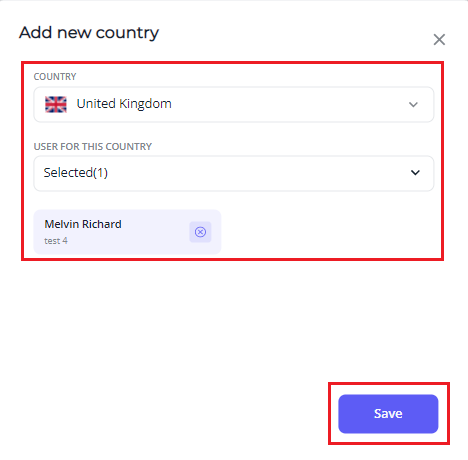The height and width of the screenshot is (460, 468).
Task: Click the lavender square behind the remove icon
Action: click(200, 232)
